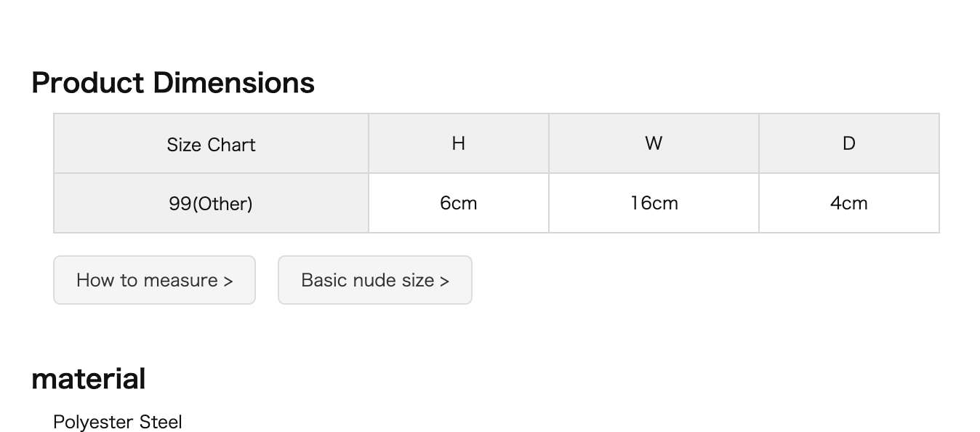Open the How to measure guide
Screen dimensions: 980x432
(x=154, y=280)
